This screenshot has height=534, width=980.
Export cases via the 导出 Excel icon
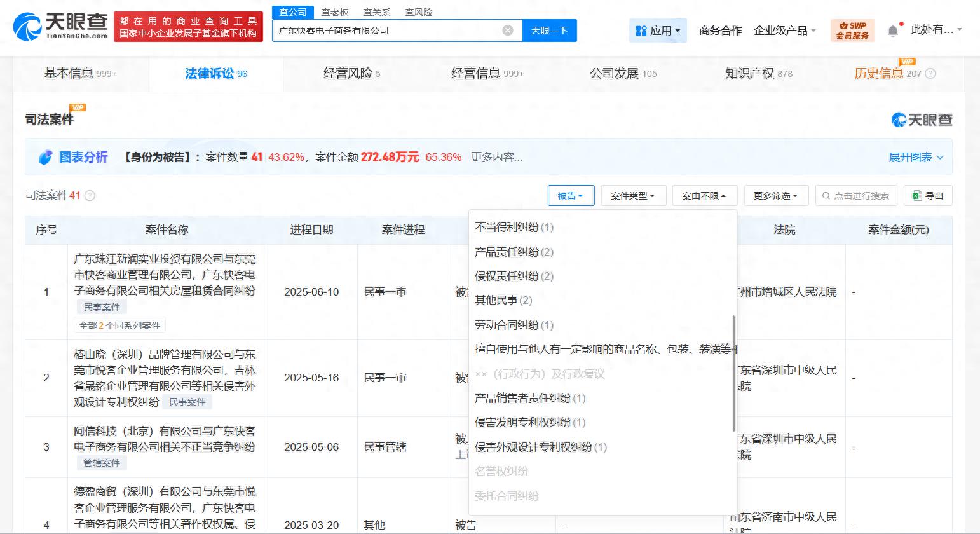tap(917, 196)
